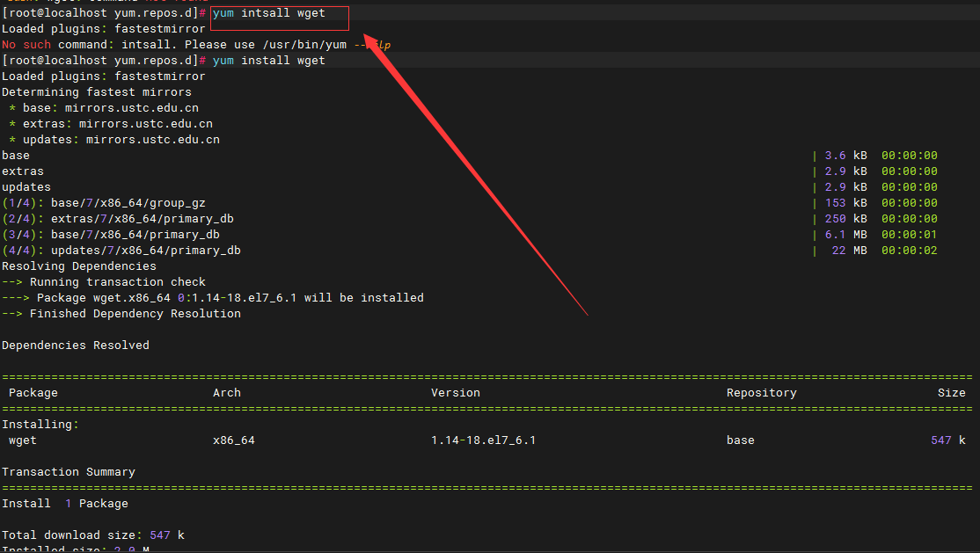Select the 'Determining fastest mirrors' line
The height and width of the screenshot is (553, 980).
(x=97, y=92)
